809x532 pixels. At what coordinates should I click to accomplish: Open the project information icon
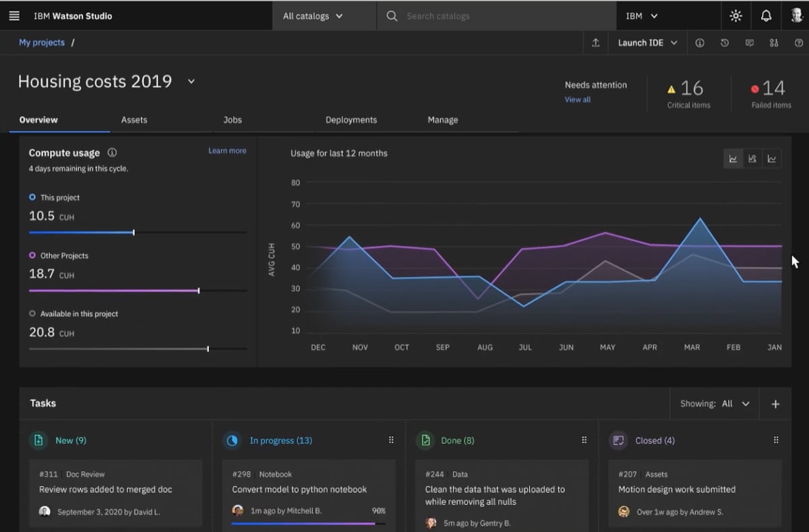click(699, 42)
